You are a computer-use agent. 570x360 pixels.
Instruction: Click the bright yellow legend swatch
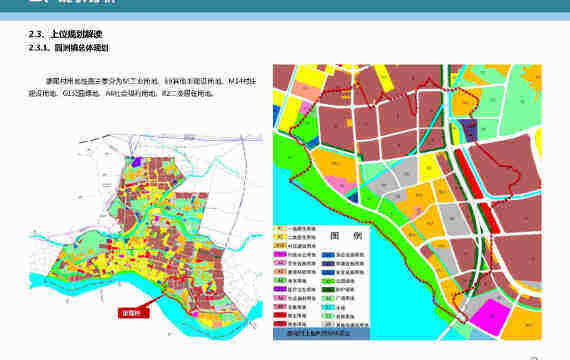[x=280, y=237]
